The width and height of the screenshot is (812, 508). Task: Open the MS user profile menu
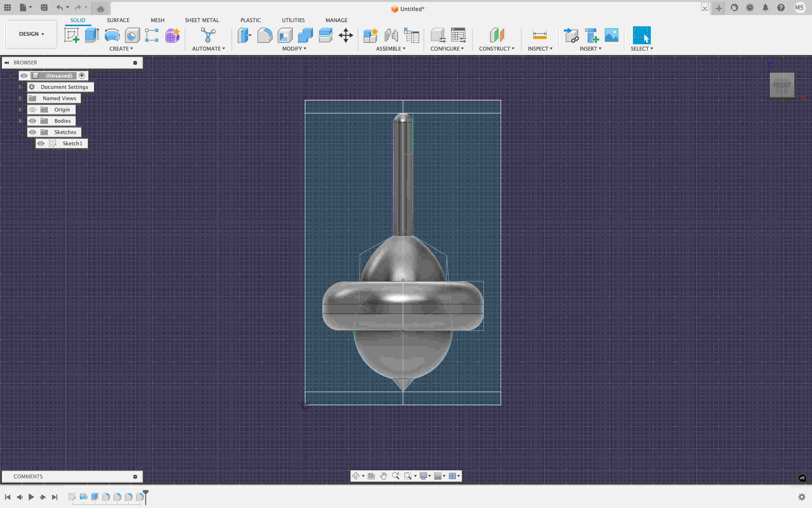pos(799,8)
